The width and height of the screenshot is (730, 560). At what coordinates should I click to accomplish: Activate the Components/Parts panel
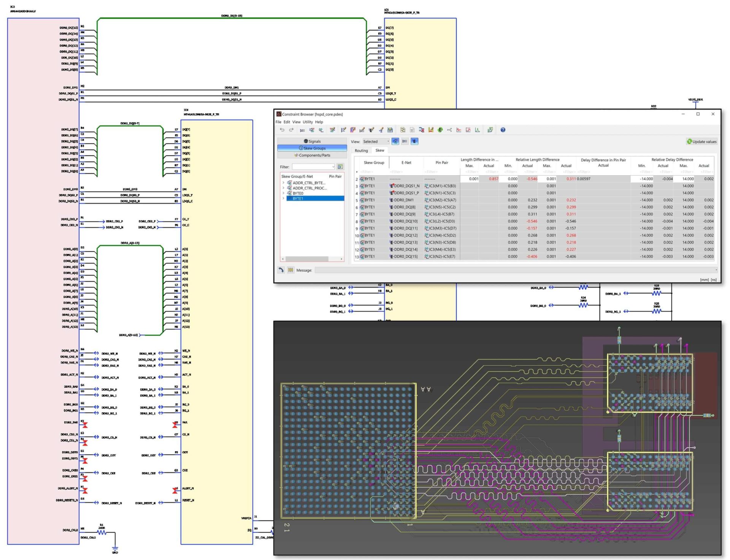(x=312, y=155)
